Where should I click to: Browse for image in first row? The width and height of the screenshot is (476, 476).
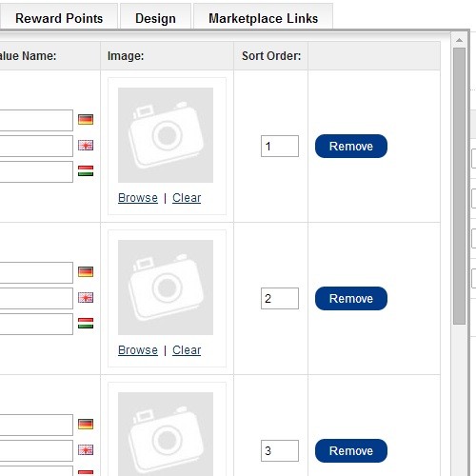click(138, 198)
